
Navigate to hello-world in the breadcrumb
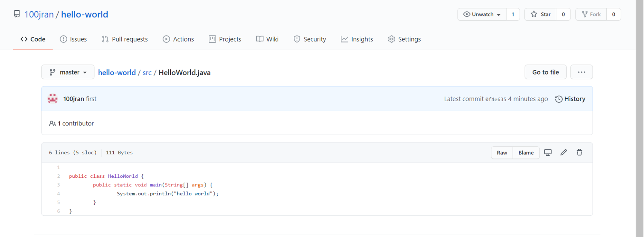[x=117, y=73]
